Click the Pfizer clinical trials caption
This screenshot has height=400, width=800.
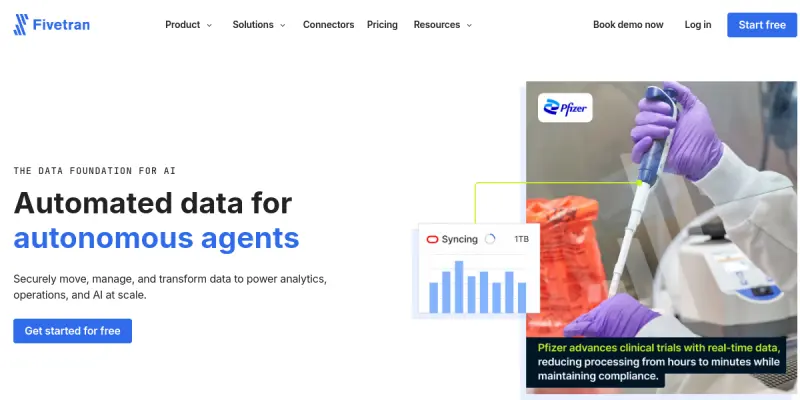click(656, 362)
